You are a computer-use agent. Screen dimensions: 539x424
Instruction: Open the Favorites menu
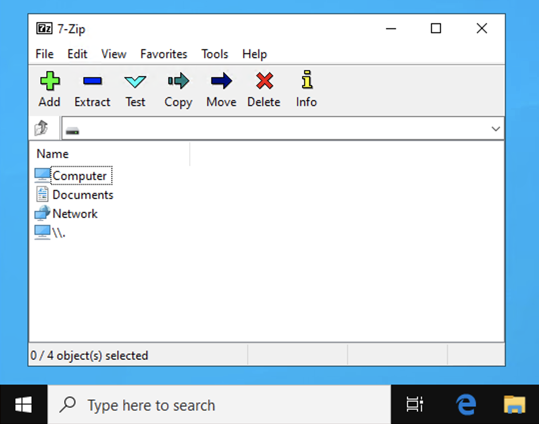point(163,54)
